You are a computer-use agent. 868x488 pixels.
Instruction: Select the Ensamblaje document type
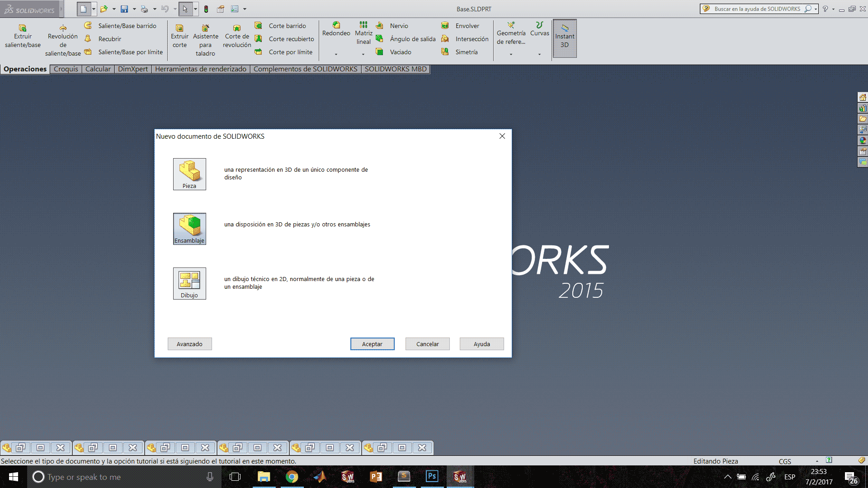[x=189, y=229]
